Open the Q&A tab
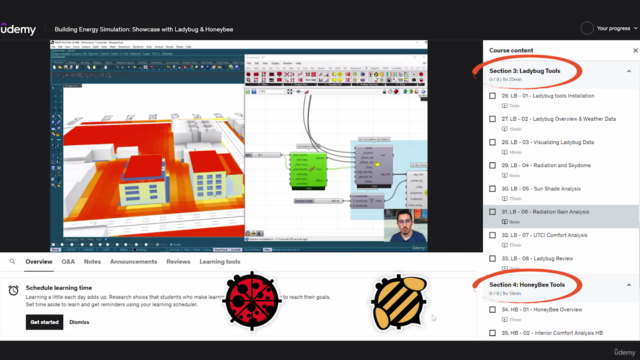The height and width of the screenshot is (360, 640). [x=68, y=262]
